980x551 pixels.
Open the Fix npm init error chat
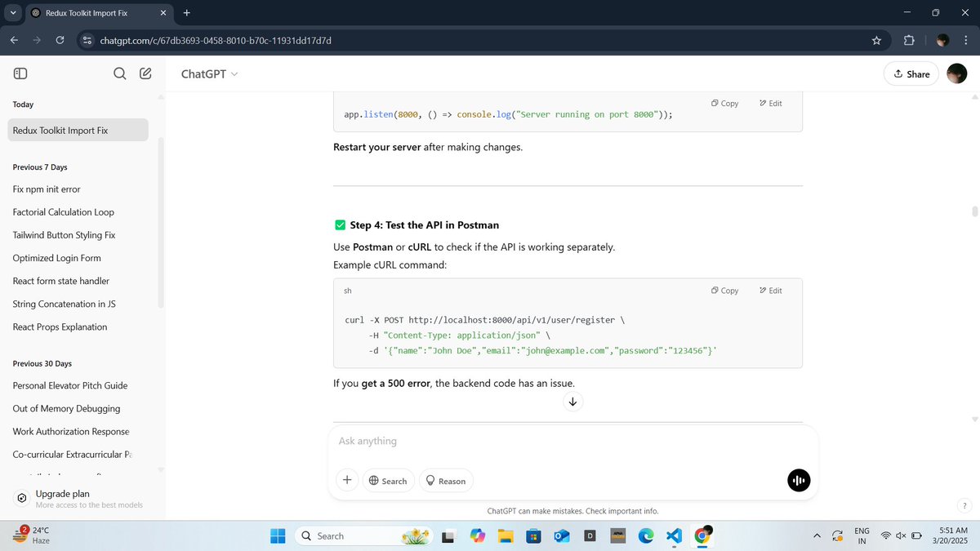pos(78,189)
